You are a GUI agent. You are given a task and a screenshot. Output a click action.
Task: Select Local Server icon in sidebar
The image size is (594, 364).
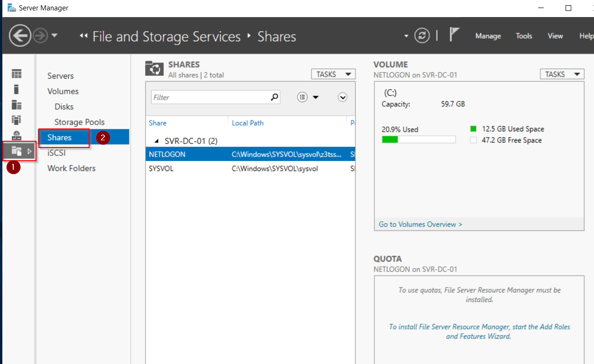[17, 89]
